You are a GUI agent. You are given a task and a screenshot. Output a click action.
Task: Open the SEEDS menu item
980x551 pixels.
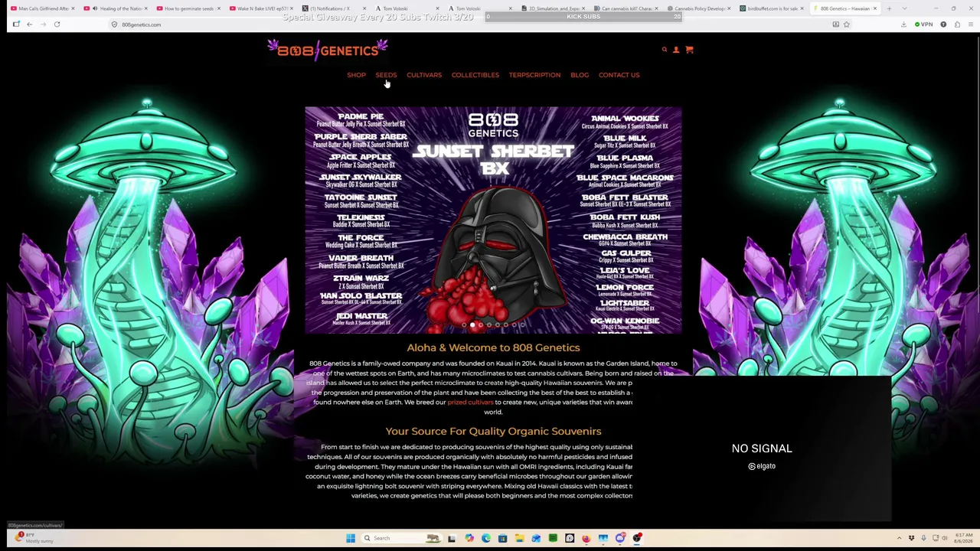386,75
